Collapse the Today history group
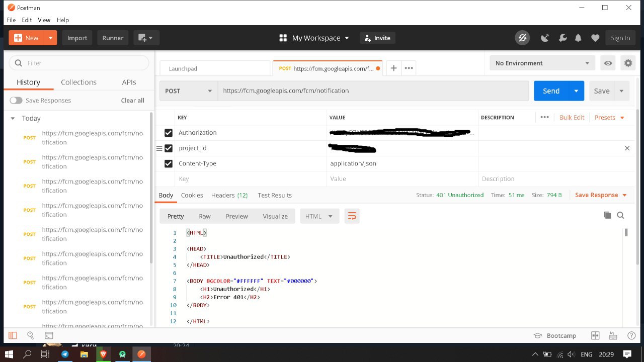Screen dimensions: 644x362 [13, 118]
